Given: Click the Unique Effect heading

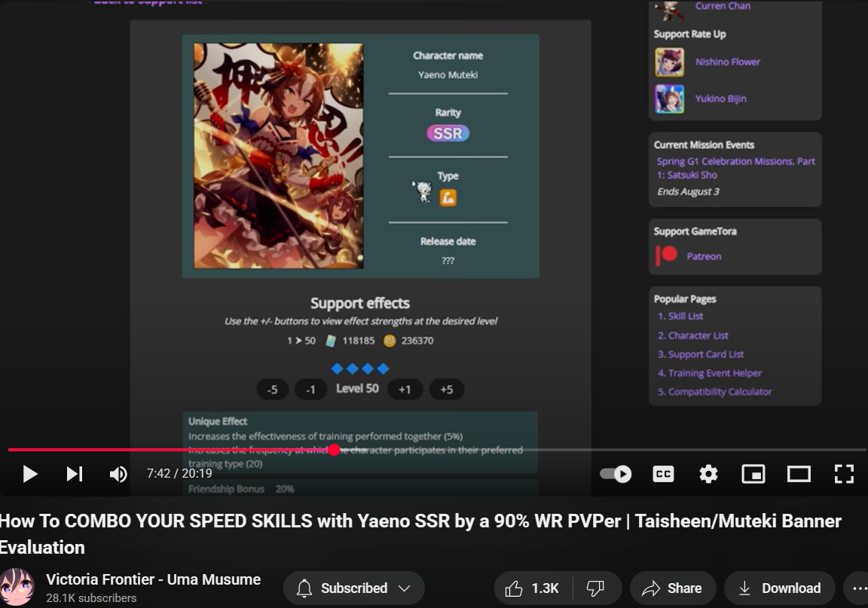Looking at the screenshot, I should coord(218,421).
